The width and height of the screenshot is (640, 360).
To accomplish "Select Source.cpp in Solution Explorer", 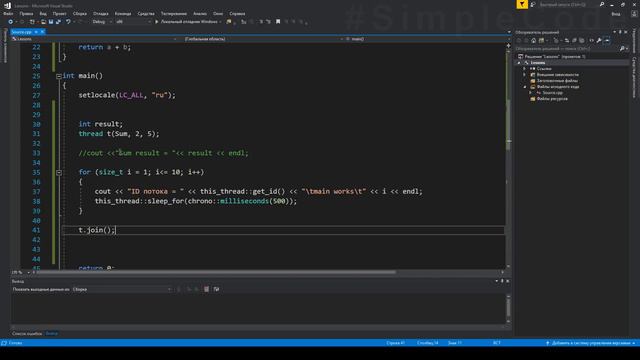I will [x=552, y=93].
